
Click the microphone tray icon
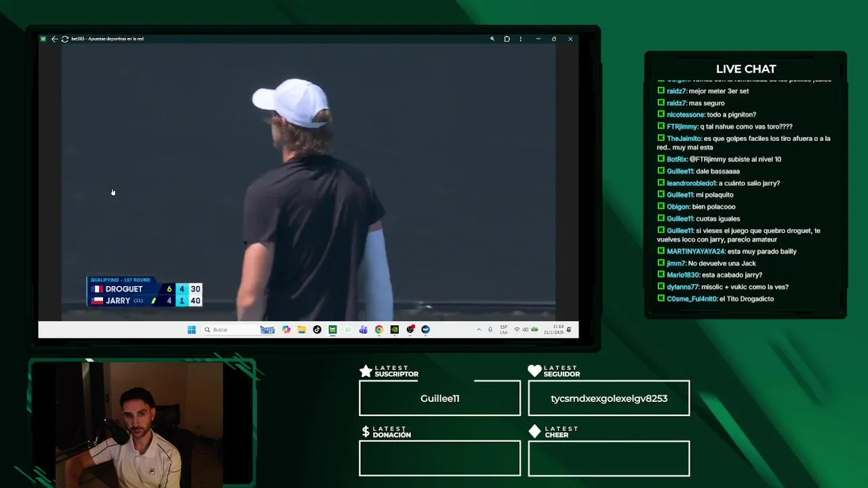click(490, 329)
